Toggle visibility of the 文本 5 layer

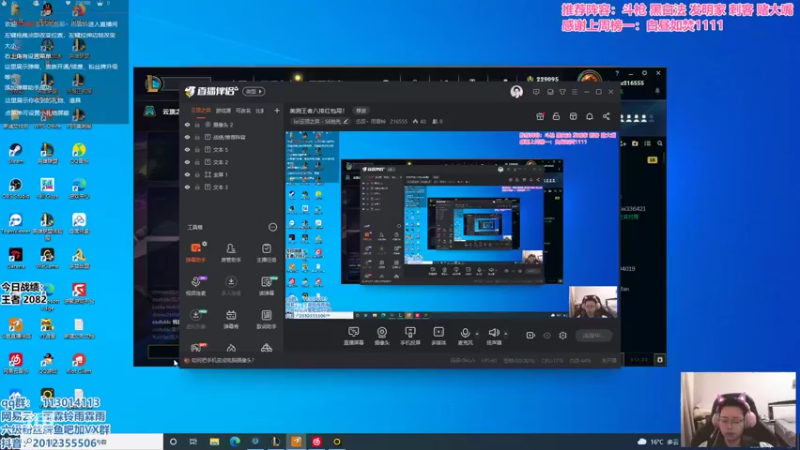pos(187,149)
